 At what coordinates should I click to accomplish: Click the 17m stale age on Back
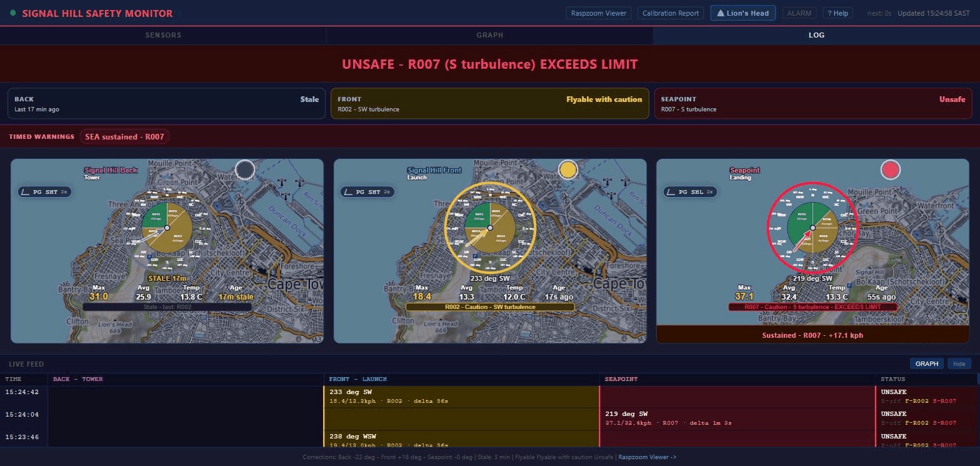tap(236, 297)
